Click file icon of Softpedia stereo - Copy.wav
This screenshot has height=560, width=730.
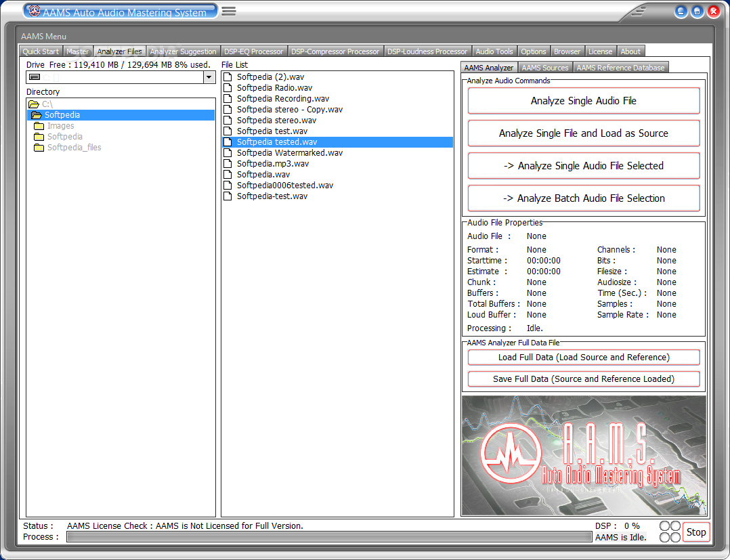coord(228,110)
